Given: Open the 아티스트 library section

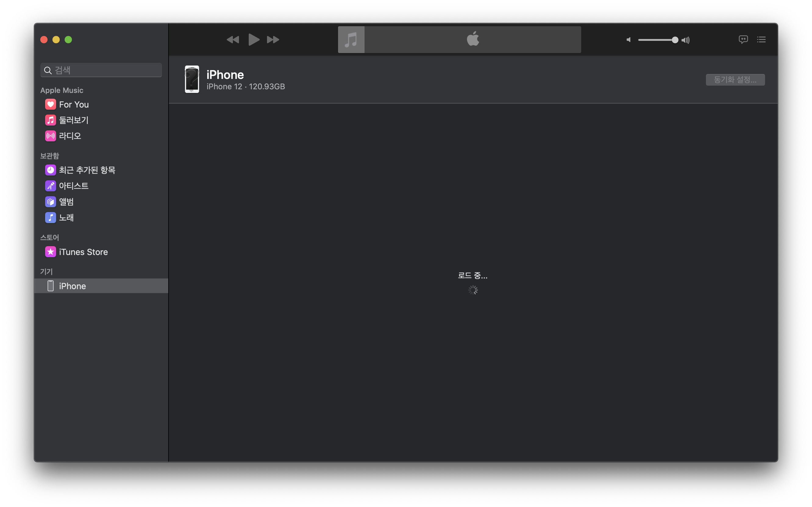Looking at the screenshot, I should click(73, 186).
